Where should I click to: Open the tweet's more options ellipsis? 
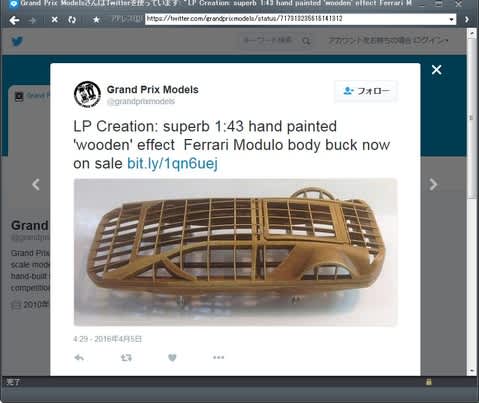coord(218,357)
